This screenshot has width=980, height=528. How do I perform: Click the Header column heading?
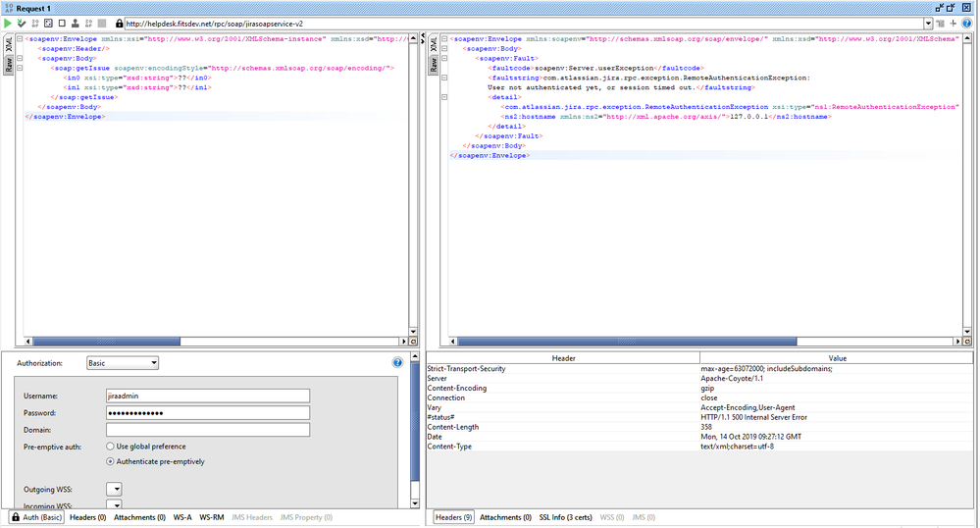[563, 358]
